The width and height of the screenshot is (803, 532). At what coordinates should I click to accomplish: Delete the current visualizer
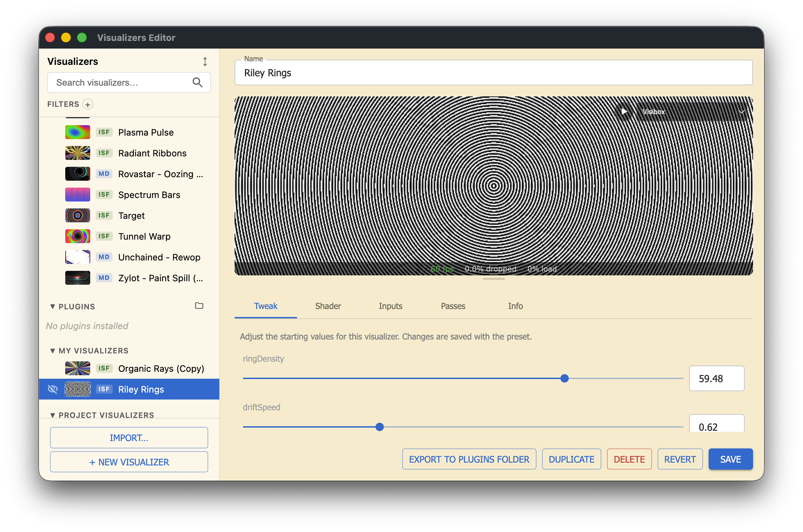[x=629, y=459]
